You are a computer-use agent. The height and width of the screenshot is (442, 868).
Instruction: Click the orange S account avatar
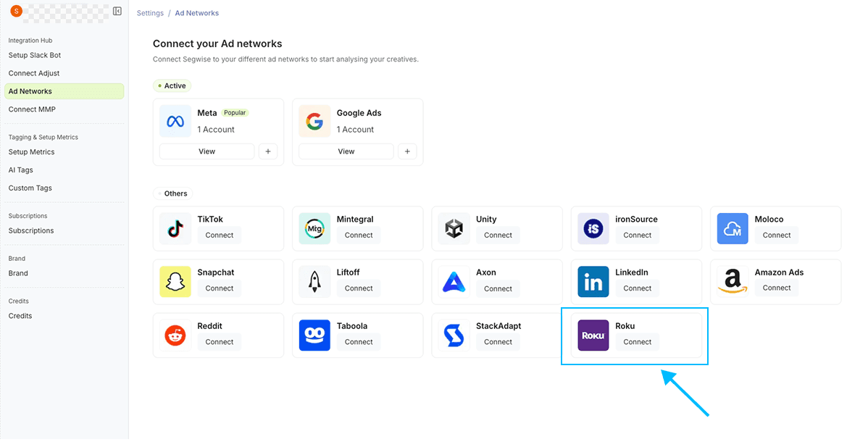[x=17, y=11]
